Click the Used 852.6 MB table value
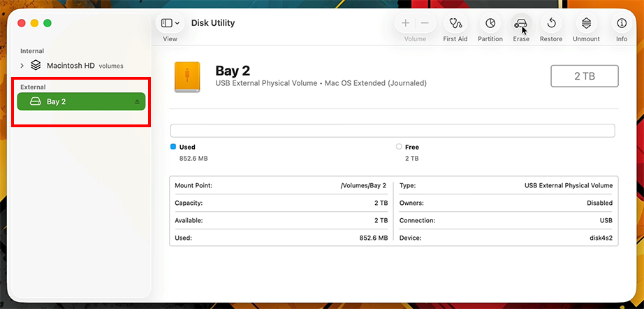644x309 pixels. pyautogui.click(x=374, y=238)
